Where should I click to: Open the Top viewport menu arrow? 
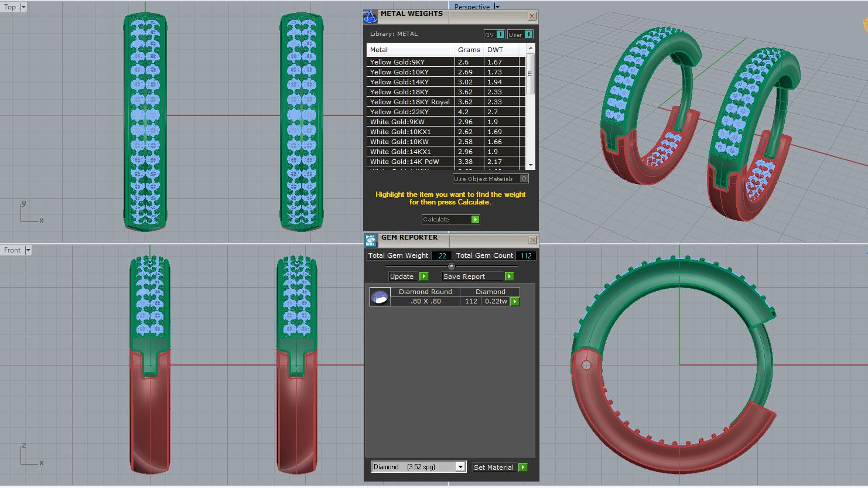[23, 7]
